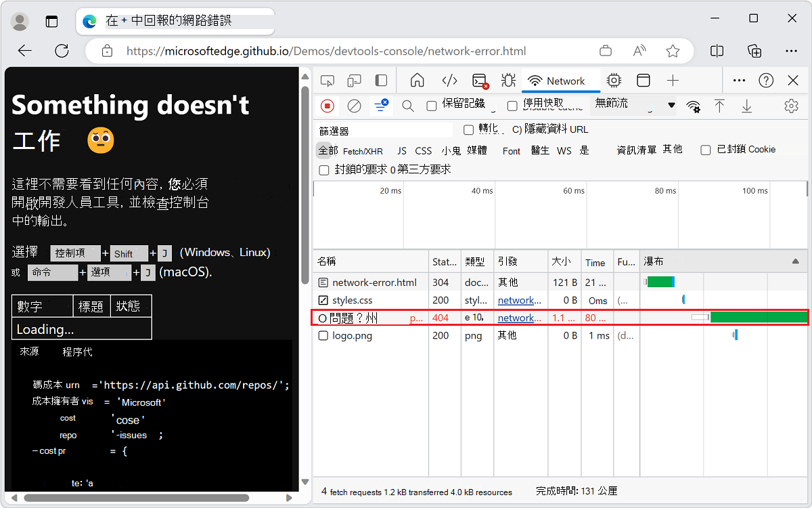The width and height of the screenshot is (812, 508).
Task: Open the Console tool with the error badge
Action: coord(478,80)
